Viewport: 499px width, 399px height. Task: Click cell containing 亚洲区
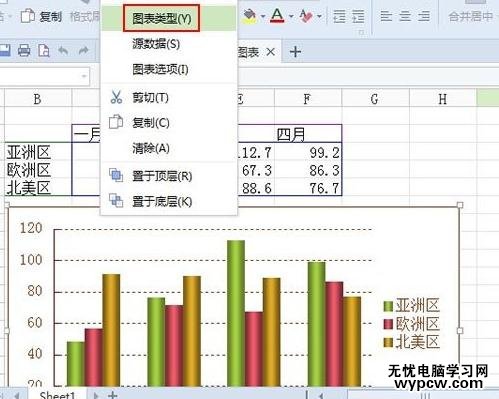coord(38,152)
